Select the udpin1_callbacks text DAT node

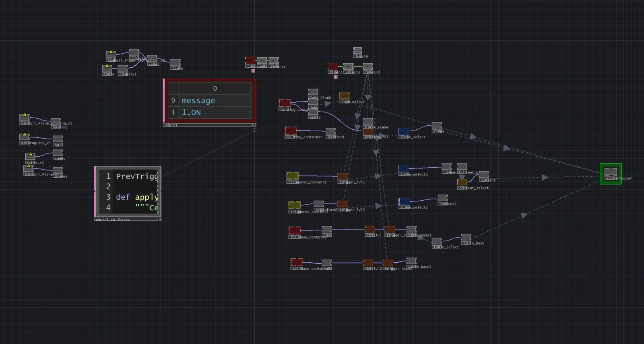(x=128, y=192)
